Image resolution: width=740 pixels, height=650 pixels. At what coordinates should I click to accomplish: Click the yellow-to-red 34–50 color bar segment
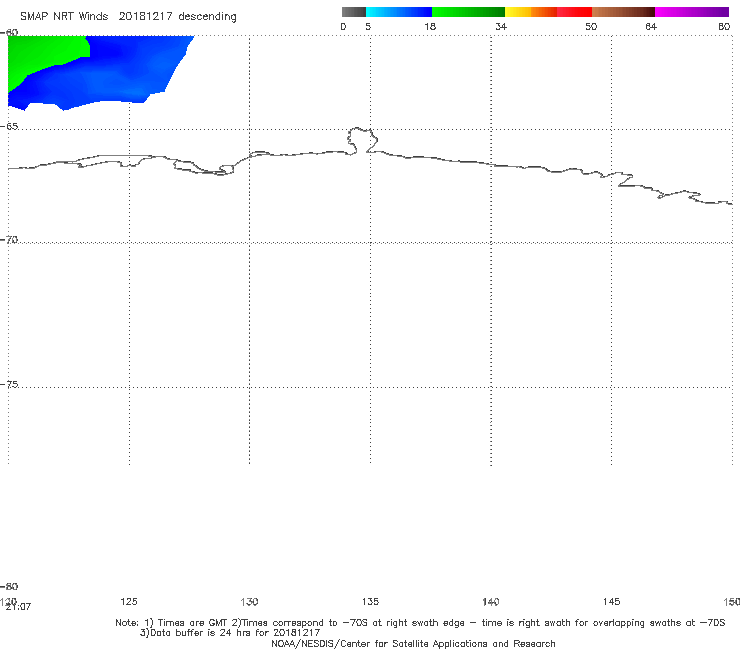pos(548,12)
